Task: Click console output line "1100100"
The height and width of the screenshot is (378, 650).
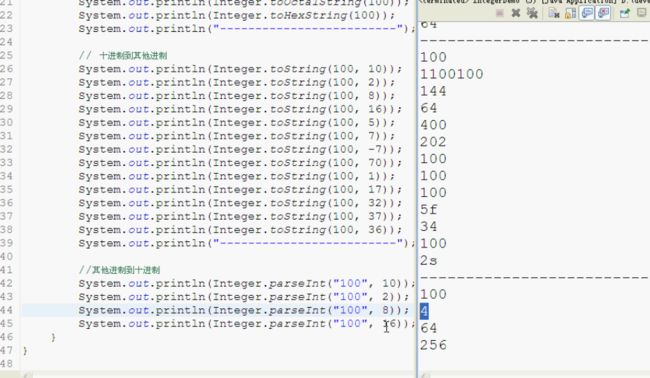Action: coord(451,74)
